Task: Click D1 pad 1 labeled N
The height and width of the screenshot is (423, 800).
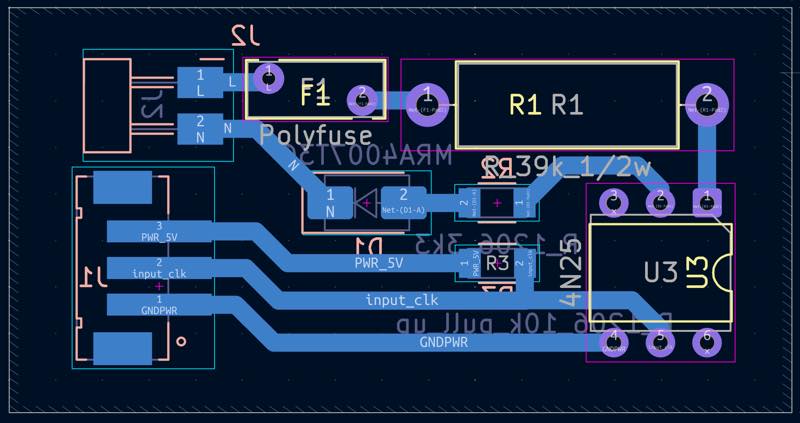Action: 331,203
